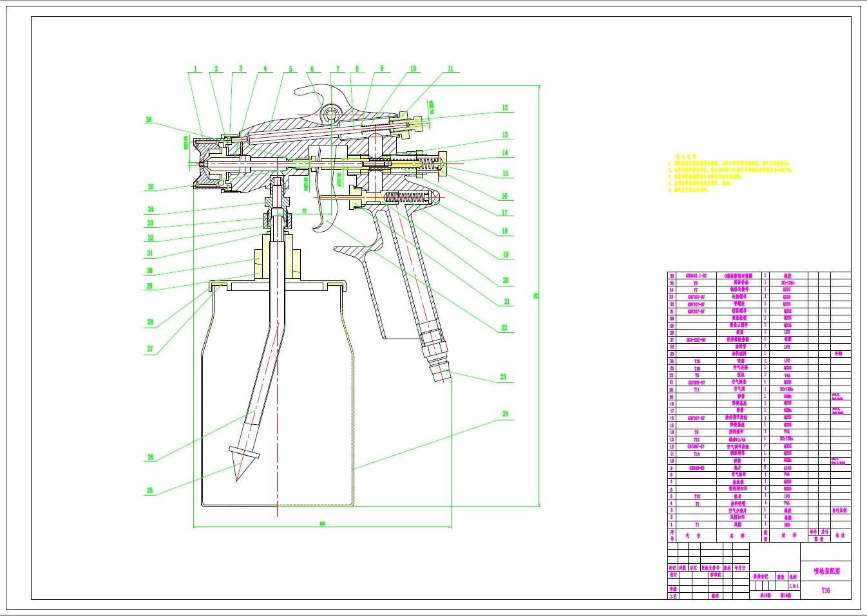Screen dimensions: 867x616
Task: Select the 1.5:1 scale cell
Action: [793, 586]
